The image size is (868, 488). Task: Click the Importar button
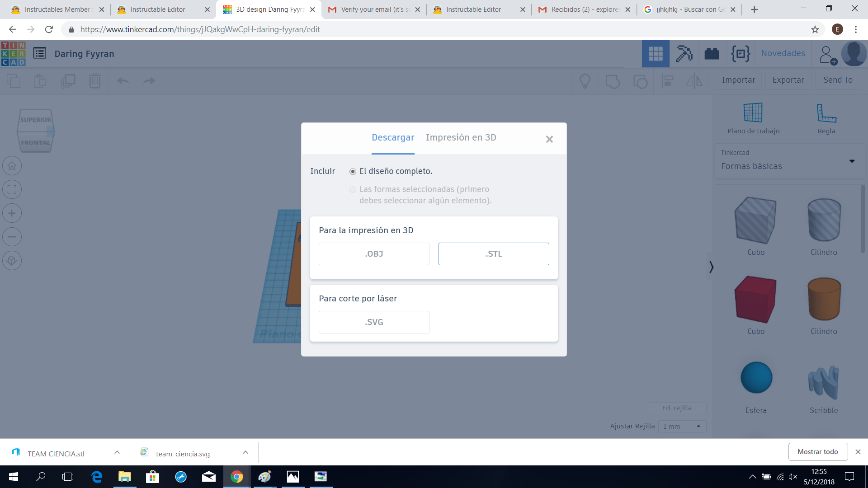[x=738, y=80]
